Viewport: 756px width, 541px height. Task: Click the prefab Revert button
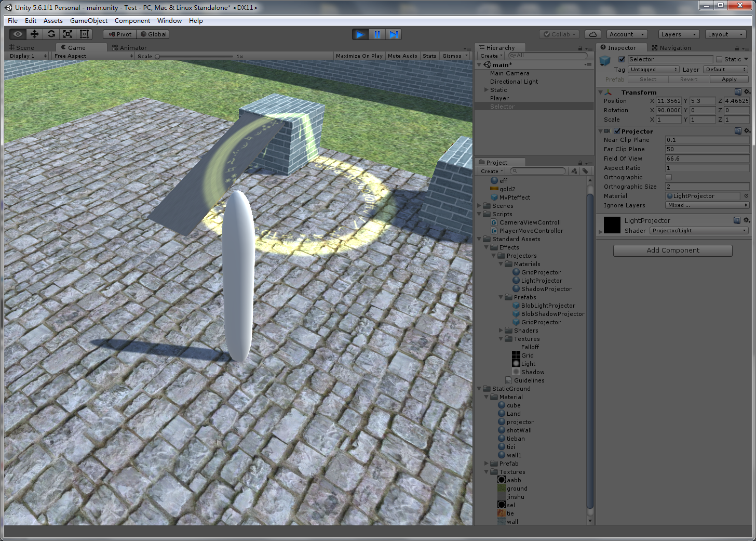(x=688, y=80)
